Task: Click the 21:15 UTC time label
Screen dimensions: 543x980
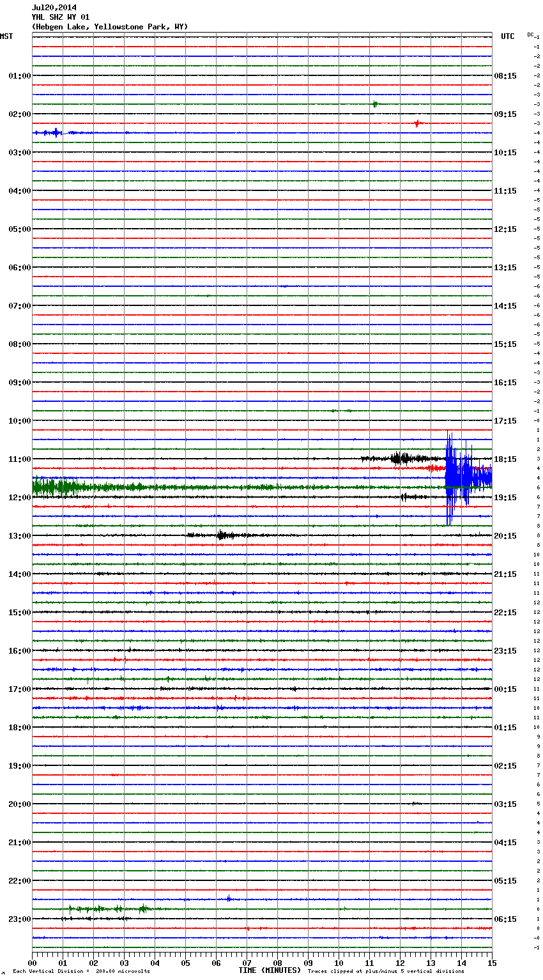Action: point(505,574)
